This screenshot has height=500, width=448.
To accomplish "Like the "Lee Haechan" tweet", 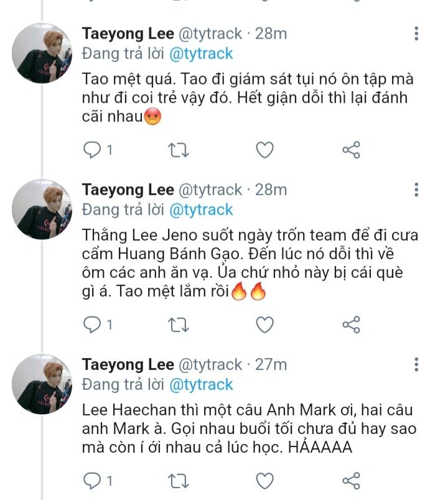I will click(x=265, y=480).
